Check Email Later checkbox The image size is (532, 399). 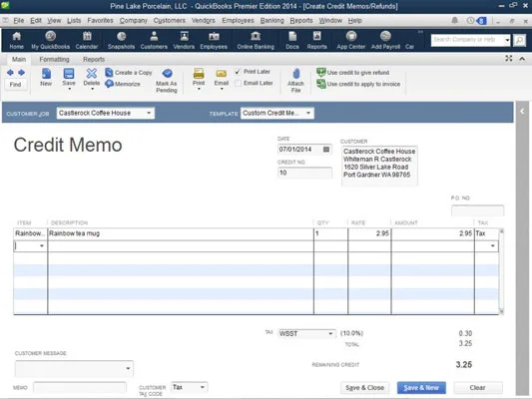coord(238,83)
